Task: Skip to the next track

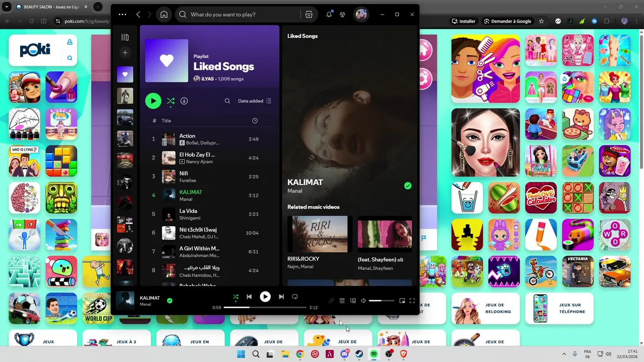Action: point(281,297)
